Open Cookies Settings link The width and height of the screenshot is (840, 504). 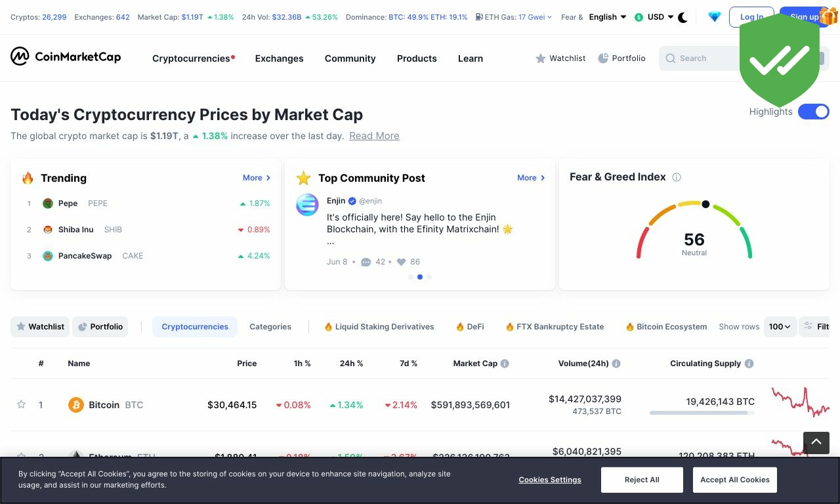pos(550,480)
